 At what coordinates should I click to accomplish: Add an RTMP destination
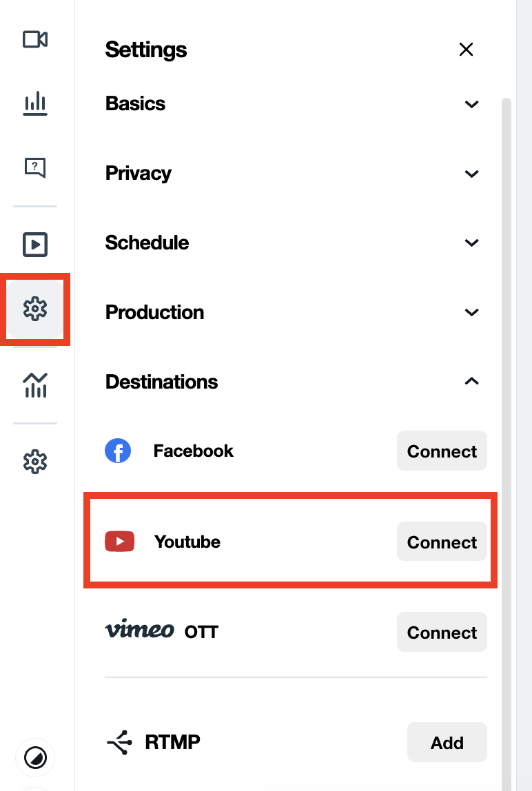pyautogui.click(x=447, y=743)
